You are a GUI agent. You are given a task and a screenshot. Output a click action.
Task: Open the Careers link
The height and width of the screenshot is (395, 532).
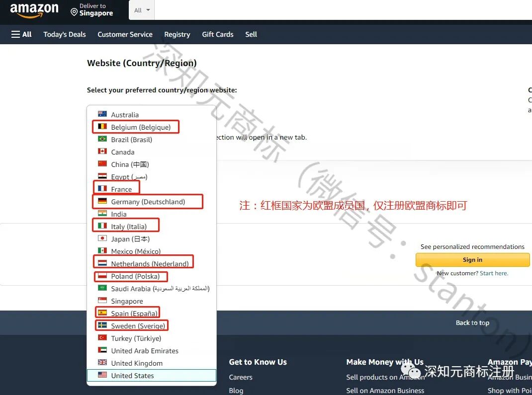240,377
